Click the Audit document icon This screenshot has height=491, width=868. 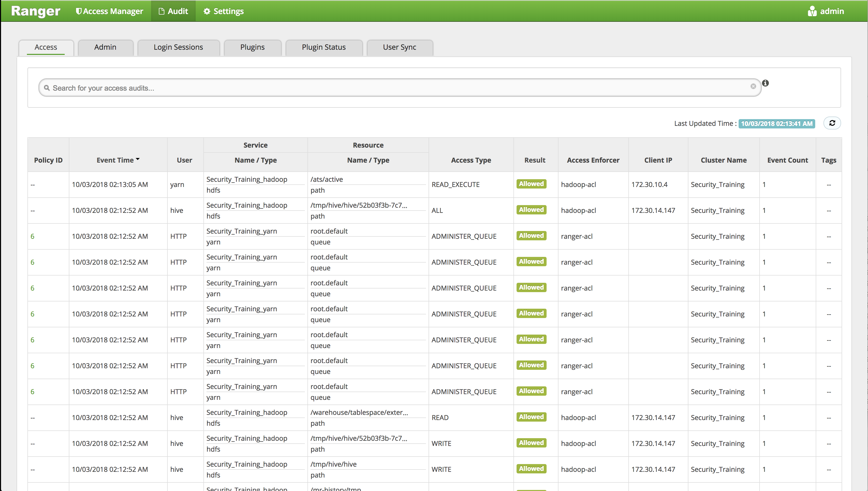click(x=162, y=11)
